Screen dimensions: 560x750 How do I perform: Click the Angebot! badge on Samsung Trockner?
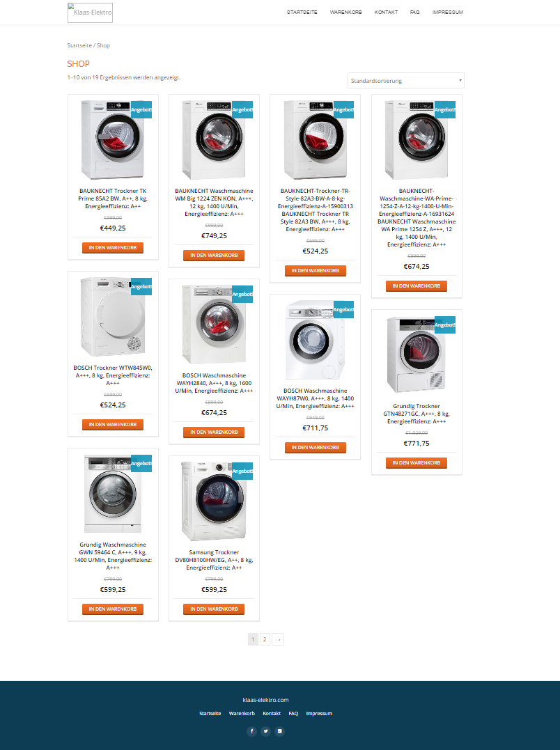coord(242,471)
